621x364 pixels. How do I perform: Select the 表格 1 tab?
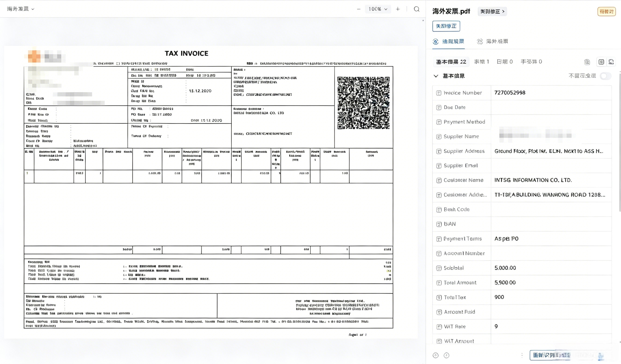tap(481, 62)
